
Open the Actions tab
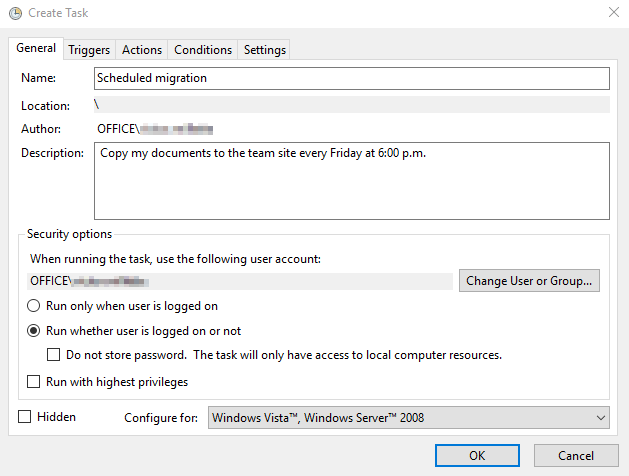142,50
